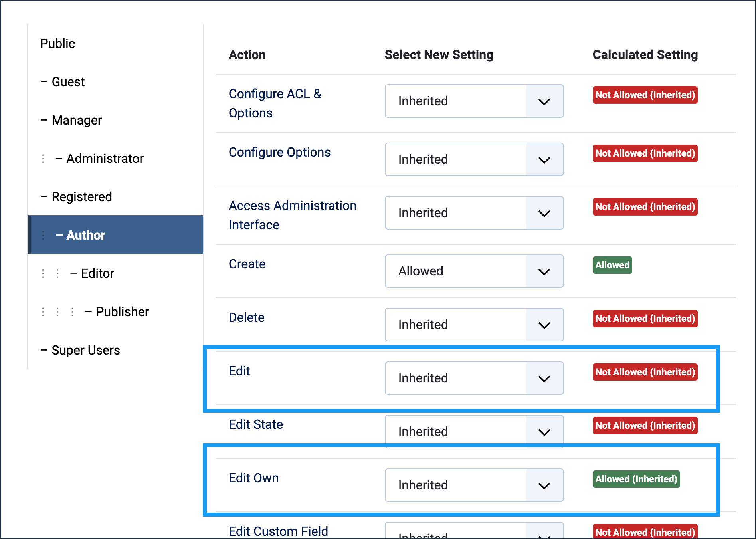Open Access Administration Interface setting dropdown
The image size is (756, 539).
(474, 213)
